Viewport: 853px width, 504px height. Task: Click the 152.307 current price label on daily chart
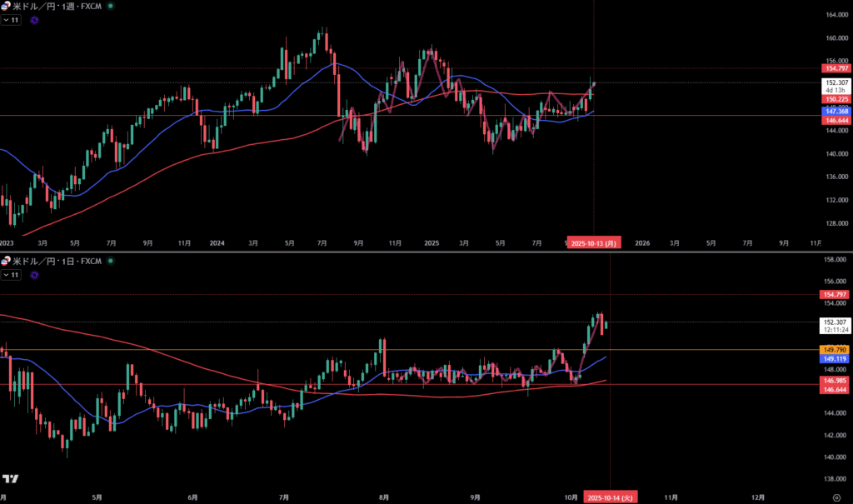point(835,322)
